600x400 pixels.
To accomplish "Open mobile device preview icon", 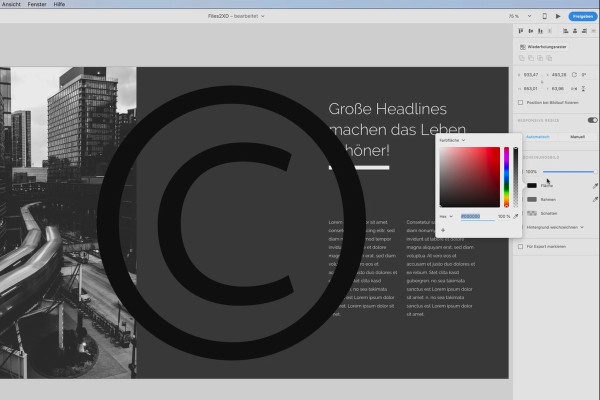I will tap(545, 16).
